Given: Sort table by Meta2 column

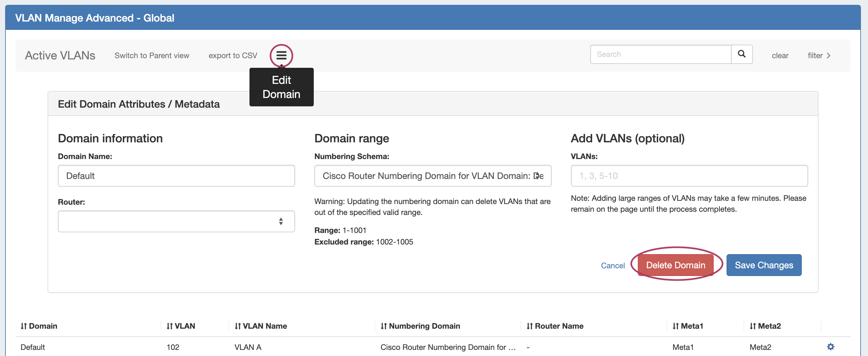Looking at the screenshot, I should click(x=765, y=326).
